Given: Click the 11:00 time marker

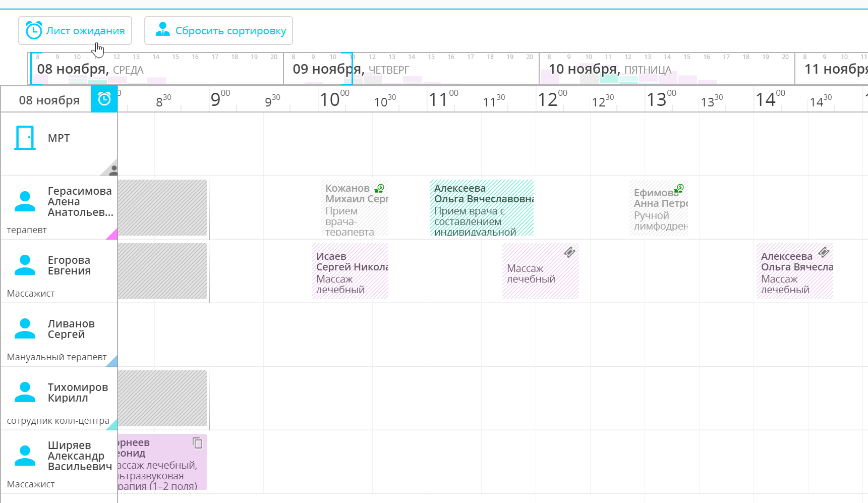Looking at the screenshot, I should coord(443,99).
